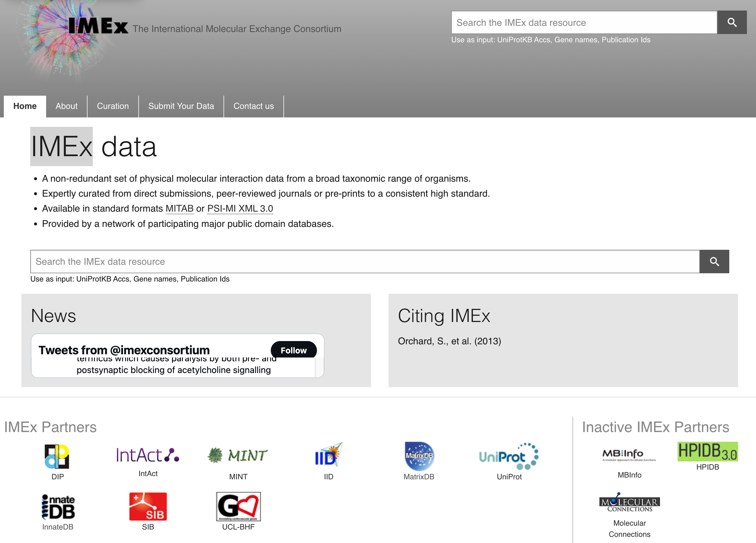The width and height of the screenshot is (756, 543).
Task: Open the MBInfo inactive partner logo
Action: tap(629, 455)
